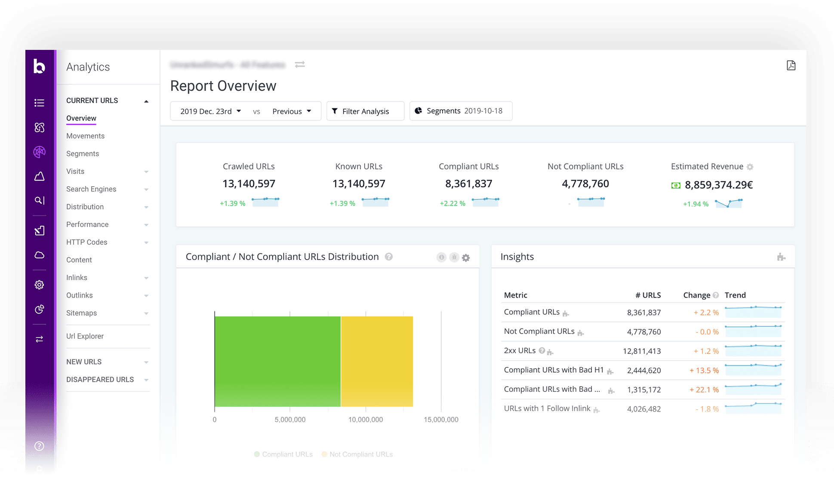Open the debug icon on the distribution chart
The image size is (834, 504).
[454, 257]
